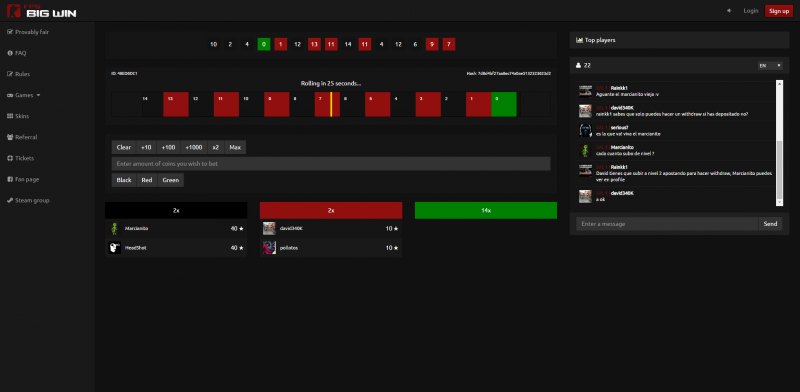Open the Referral page
The image size is (800, 392).
pos(22,137)
